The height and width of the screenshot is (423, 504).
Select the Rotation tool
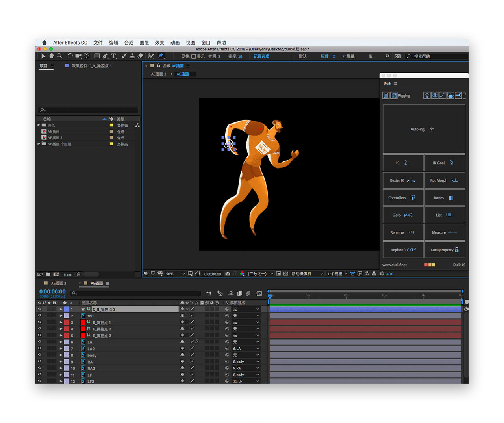(70, 56)
